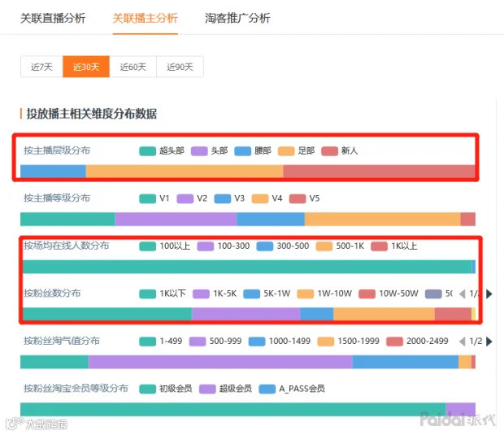
Task: Click the active 近30天 range button
Action: click(x=86, y=67)
